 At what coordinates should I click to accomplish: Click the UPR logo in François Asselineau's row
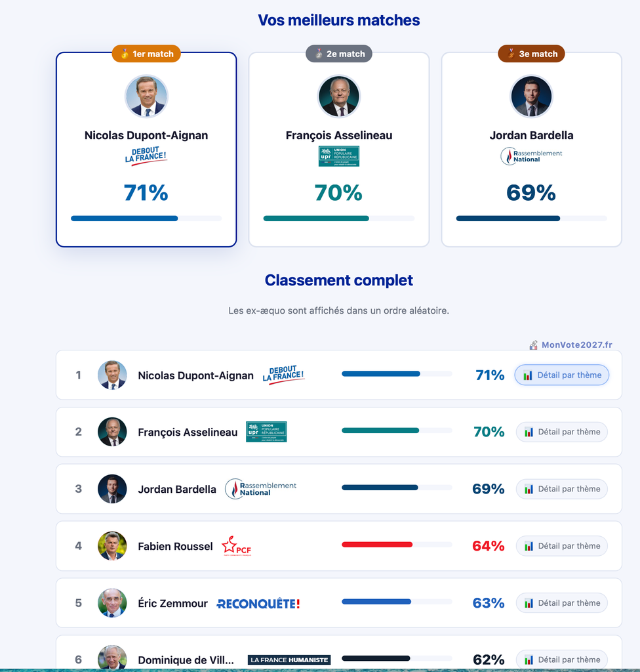click(x=266, y=432)
